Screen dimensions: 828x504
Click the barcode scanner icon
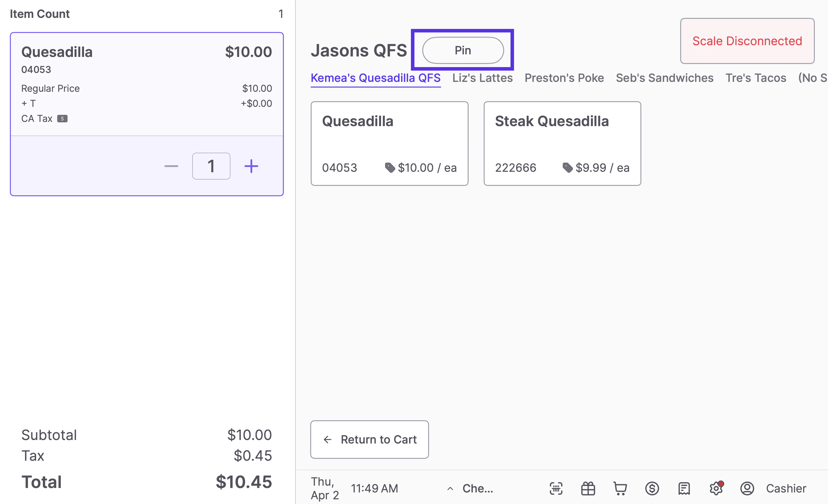[x=556, y=488]
